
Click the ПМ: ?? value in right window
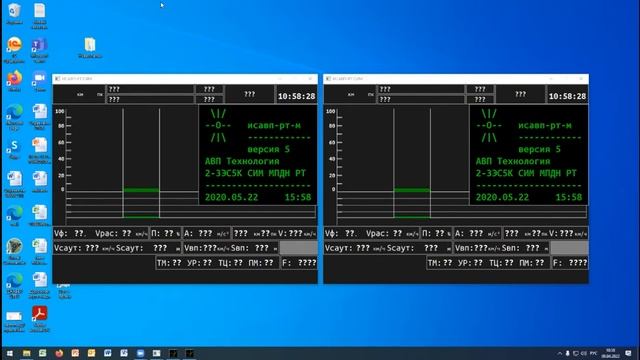[532, 263]
